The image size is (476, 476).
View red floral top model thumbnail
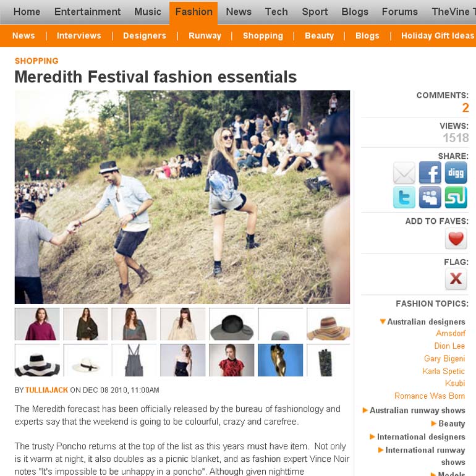point(232,360)
